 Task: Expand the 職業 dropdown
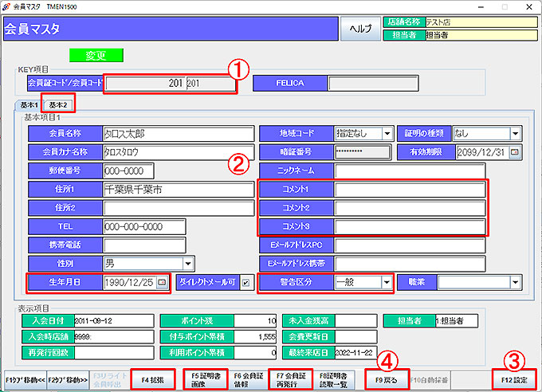click(514, 282)
